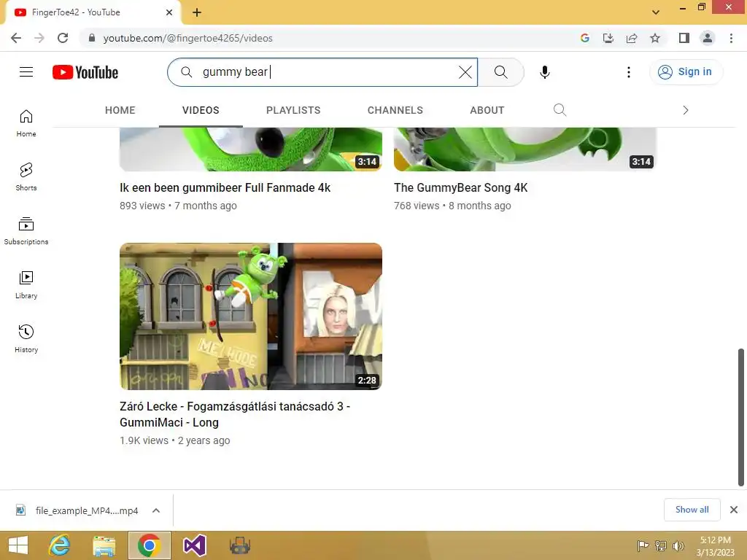Search within this channel magnifier

pos(560,110)
